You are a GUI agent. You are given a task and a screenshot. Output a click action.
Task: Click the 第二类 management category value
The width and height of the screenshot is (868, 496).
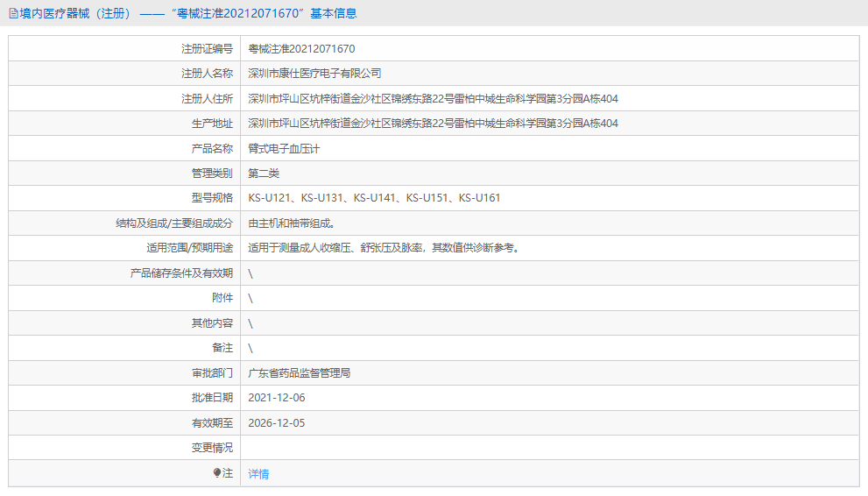click(264, 174)
